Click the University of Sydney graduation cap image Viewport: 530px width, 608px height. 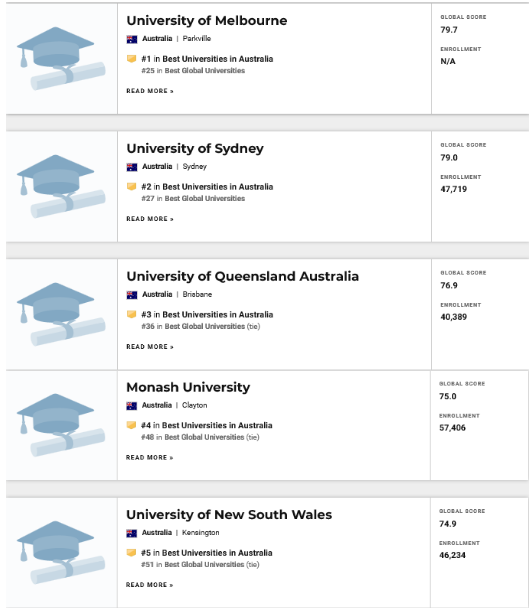pyautogui.click(x=61, y=186)
